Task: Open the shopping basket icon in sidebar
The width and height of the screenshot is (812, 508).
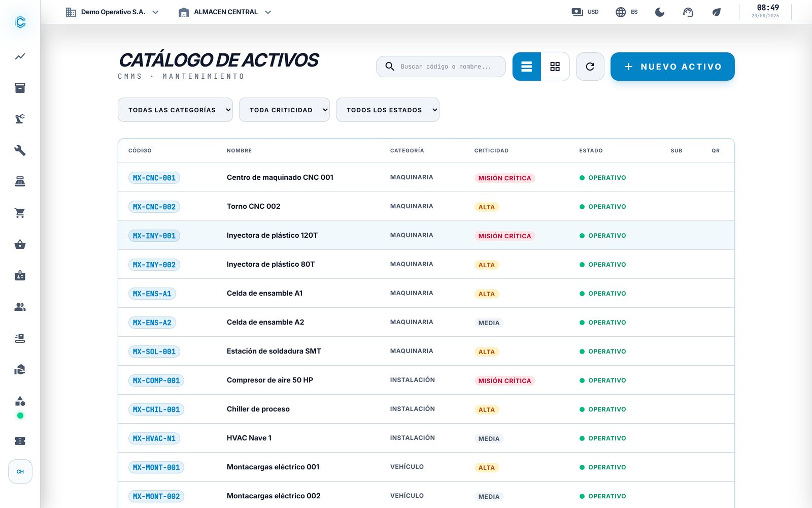Action: coord(20,244)
